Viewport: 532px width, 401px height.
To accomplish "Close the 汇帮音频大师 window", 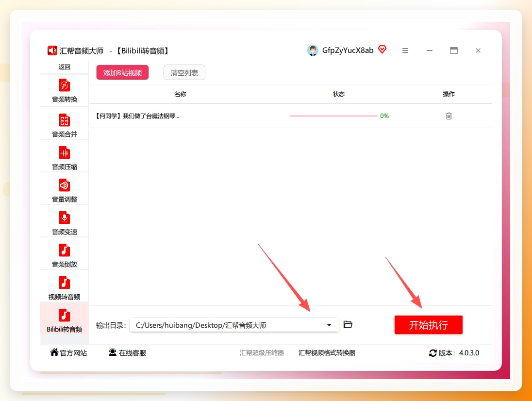I will 478,50.
